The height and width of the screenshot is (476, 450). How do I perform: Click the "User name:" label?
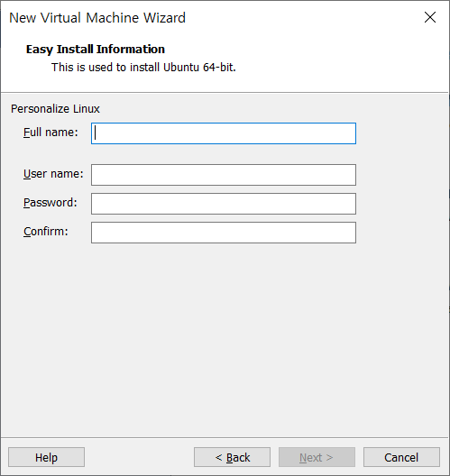pos(53,174)
